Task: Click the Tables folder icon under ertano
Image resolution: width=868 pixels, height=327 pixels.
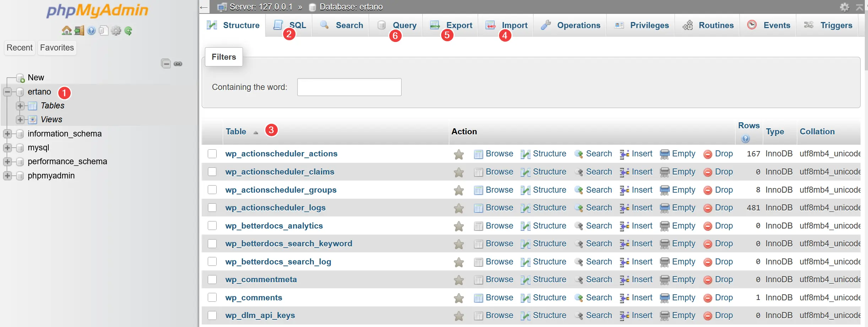Action: point(32,106)
